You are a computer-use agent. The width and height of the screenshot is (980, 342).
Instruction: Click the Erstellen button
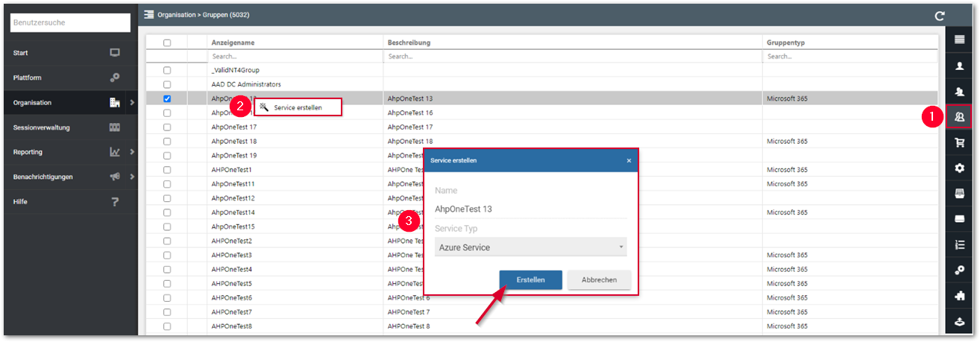coord(530,280)
